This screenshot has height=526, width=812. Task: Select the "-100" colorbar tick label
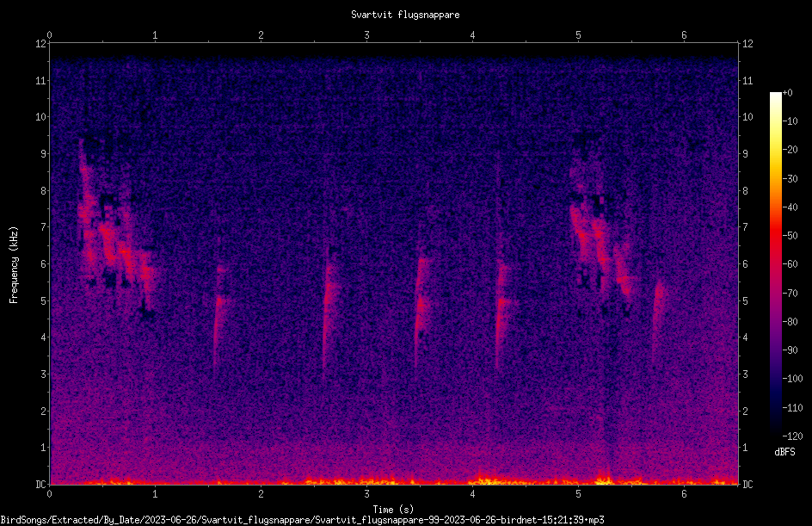click(x=793, y=379)
